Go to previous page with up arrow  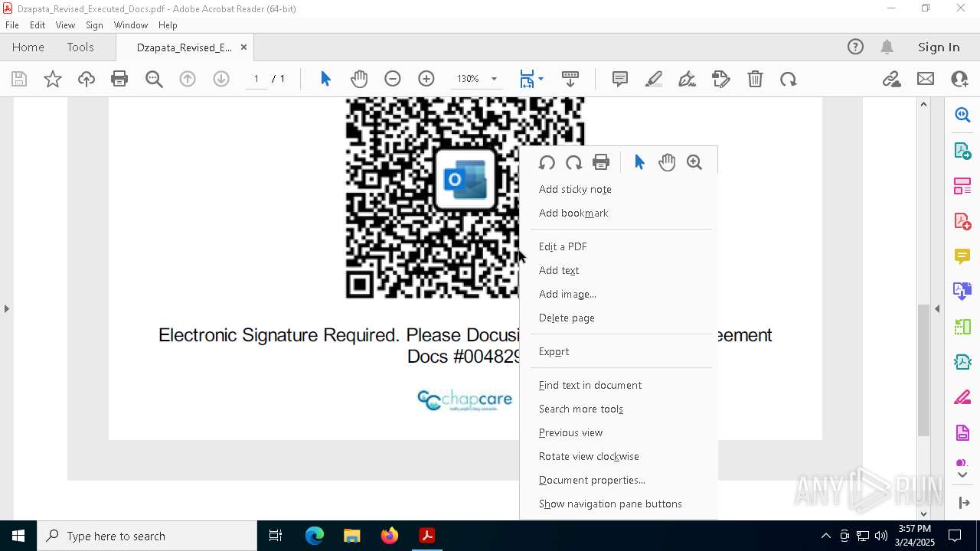point(188,79)
